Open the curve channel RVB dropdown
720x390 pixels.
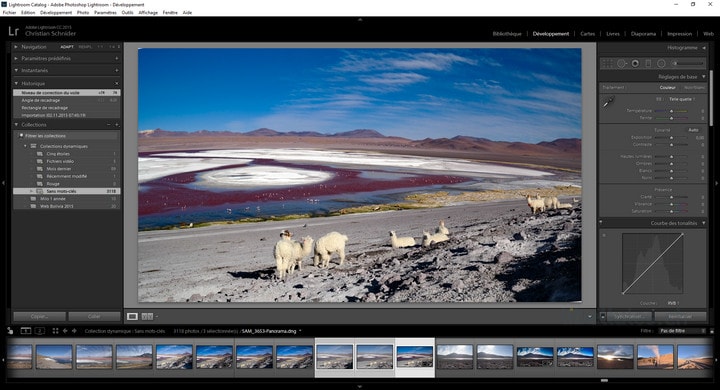(673, 303)
